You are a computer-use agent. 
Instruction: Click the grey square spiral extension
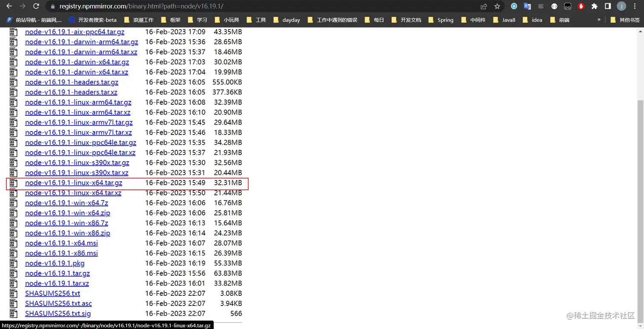(541, 6)
